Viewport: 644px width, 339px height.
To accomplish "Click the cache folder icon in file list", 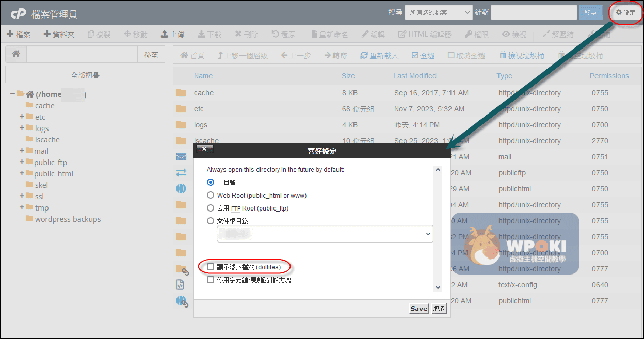I will pos(181,93).
